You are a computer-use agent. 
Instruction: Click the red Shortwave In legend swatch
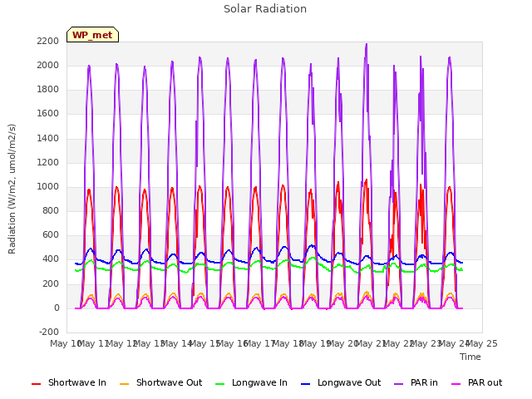point(36,384)
